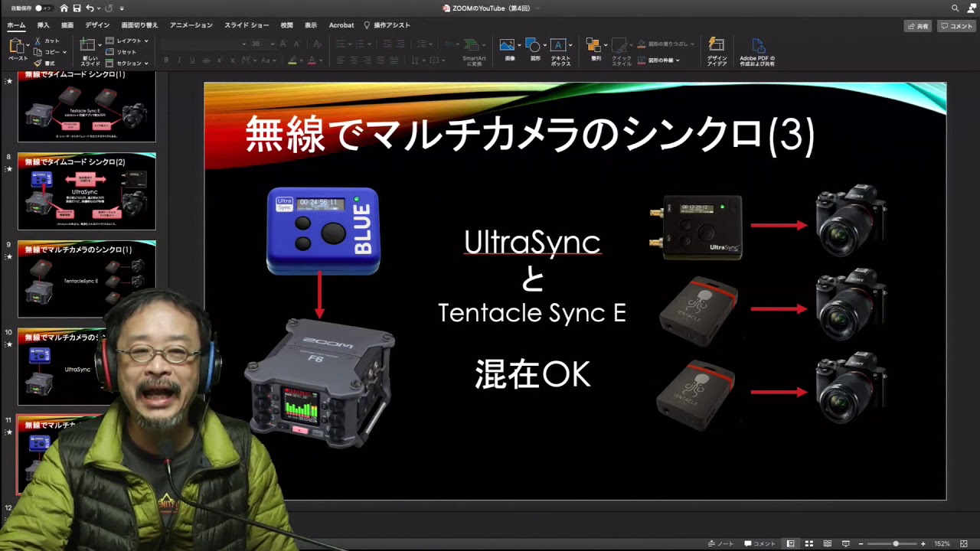The image size is (980, 551).
Task: Select slide 9 thumbnail マルチカメラのシンクロ(1)
Action: click(x=87, y=279)
